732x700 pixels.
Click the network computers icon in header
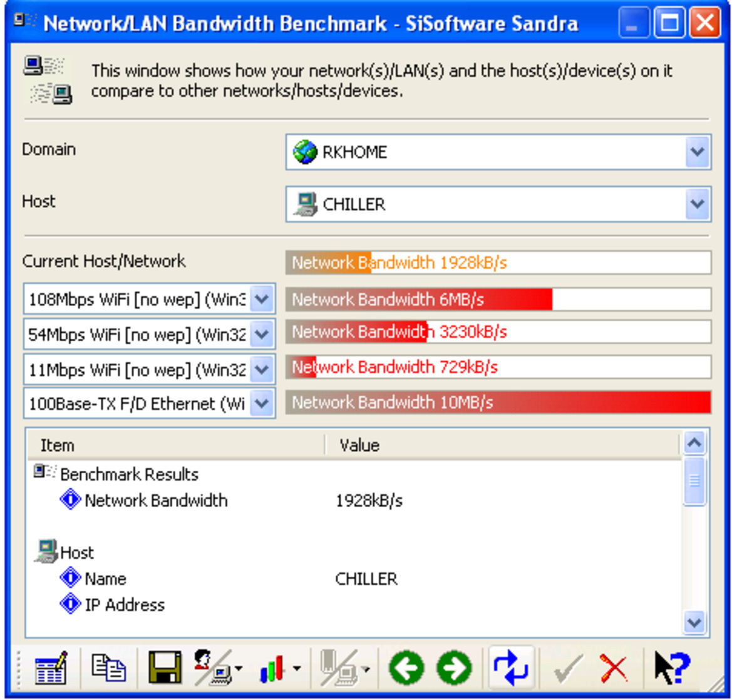click(48, 80)
